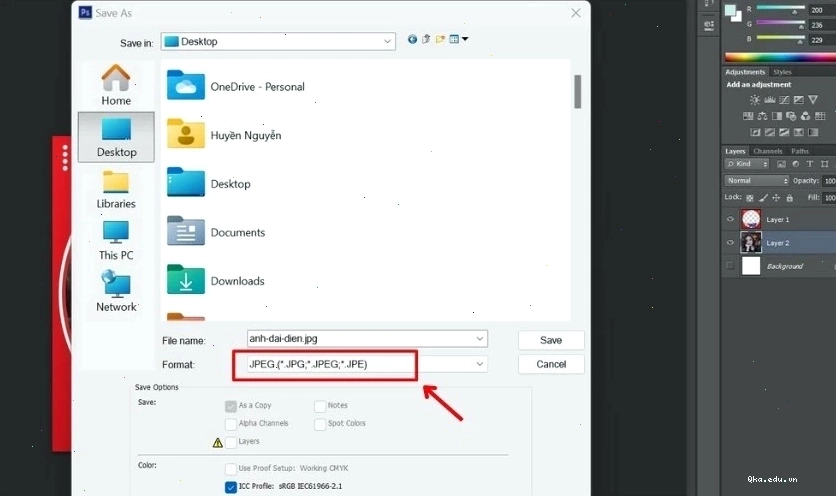Screen dimensions: 836x496
Task: Filter layers by type layers (T) icon
Action: point(810,164)
